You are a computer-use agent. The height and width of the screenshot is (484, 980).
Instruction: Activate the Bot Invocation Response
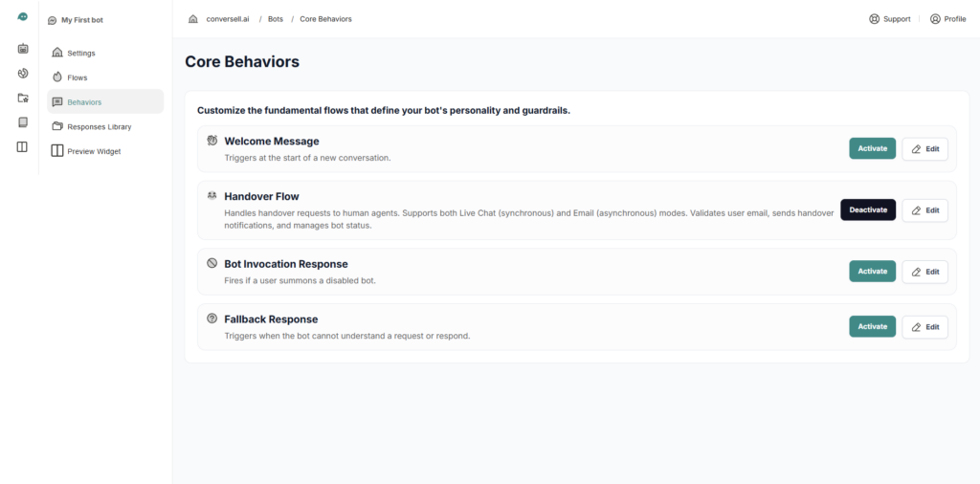872,271
